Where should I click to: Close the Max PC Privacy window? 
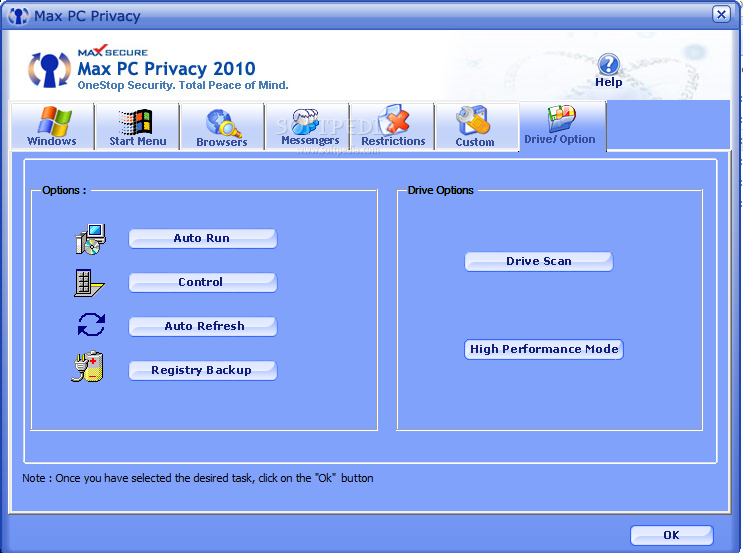(x=721, y=15)
